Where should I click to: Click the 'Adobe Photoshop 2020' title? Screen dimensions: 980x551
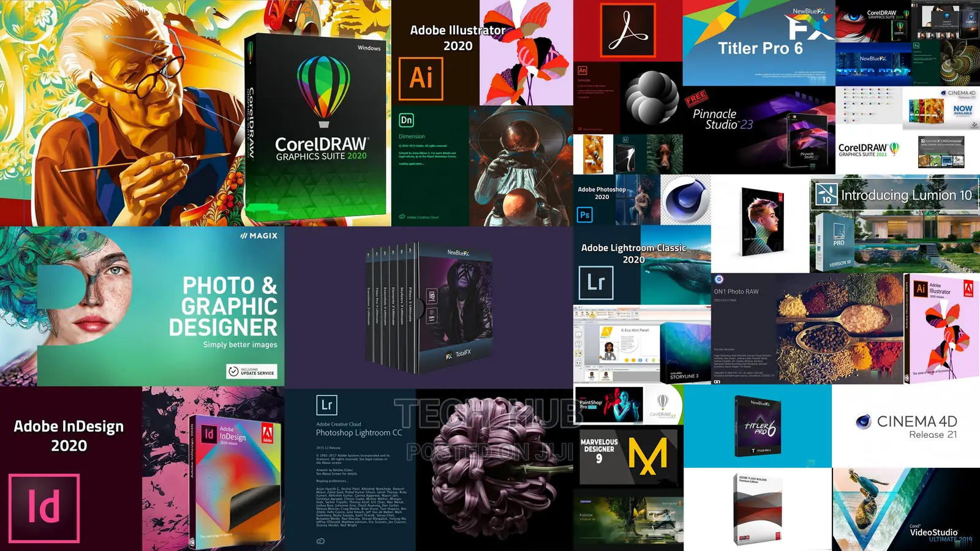click(x=601, y=193)
